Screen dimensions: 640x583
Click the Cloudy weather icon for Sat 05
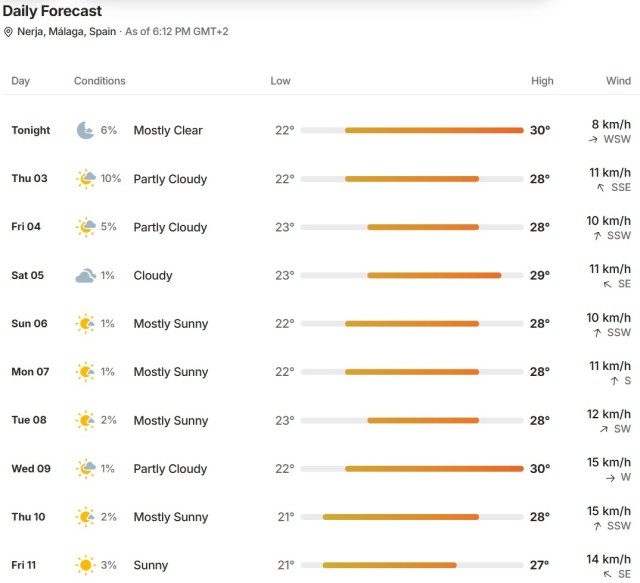coord(86,276)
